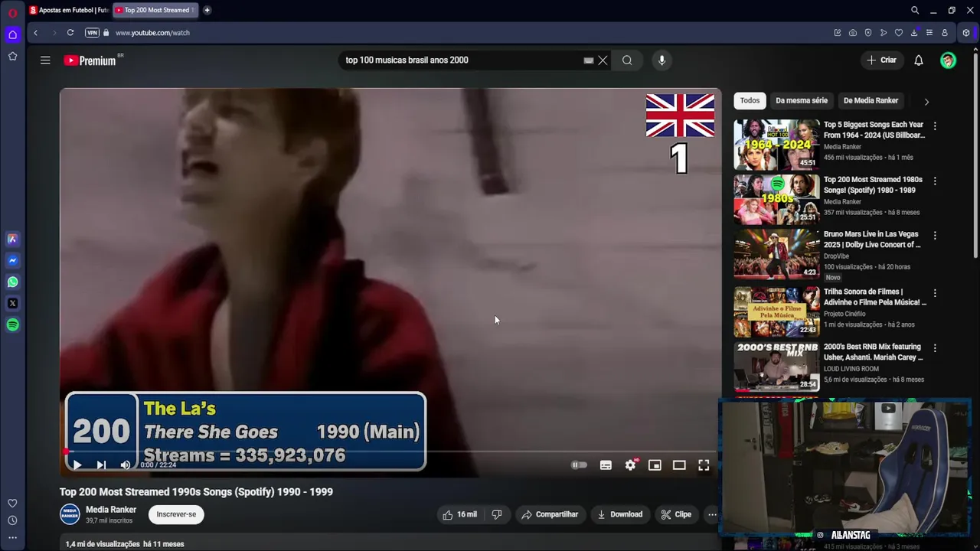The width and height of the screenshot is (980, 551).
Task: Open extensions cube icon
Action: 966,33
